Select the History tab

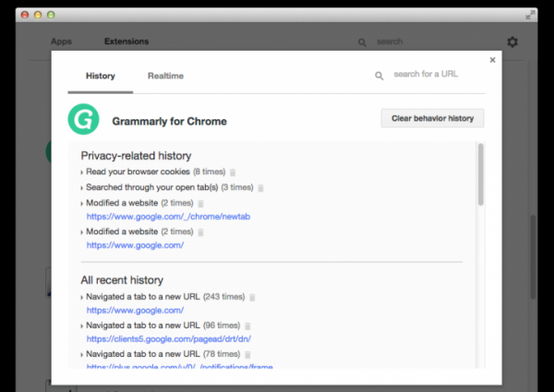101,76
